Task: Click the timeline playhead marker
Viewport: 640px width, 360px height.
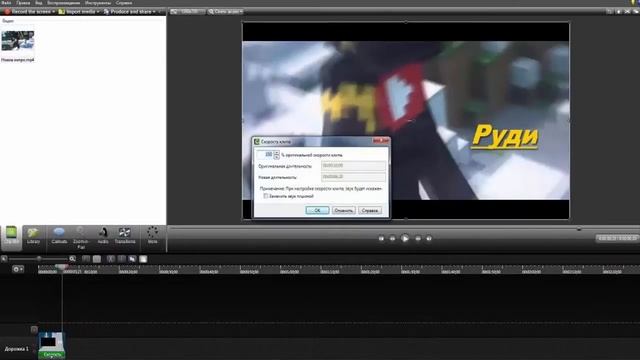Action: [x=62, y=267]
